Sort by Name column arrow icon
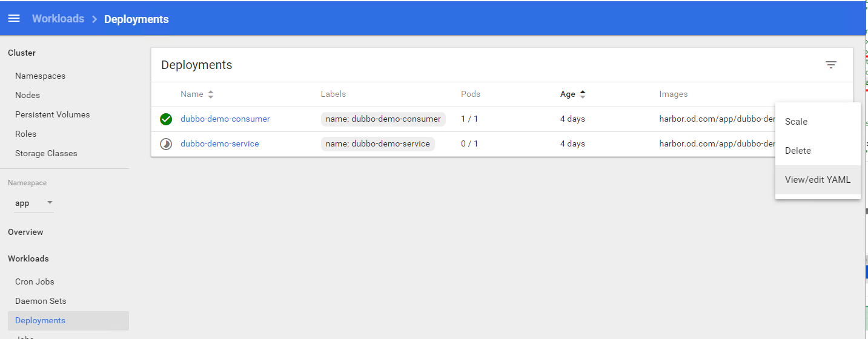This screenshot has width=868, height=339. click(x=211, y=94)
